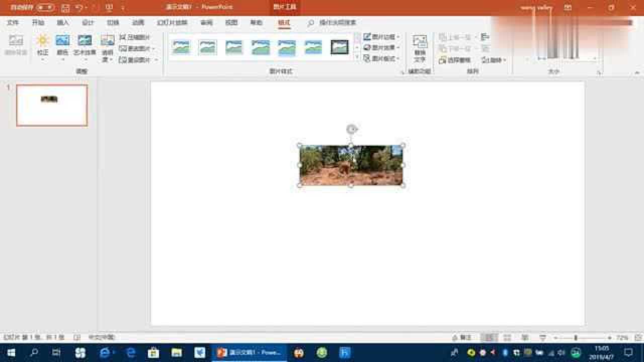
Task: Open Task View on the taskbar
Action: pyautogui.click(x=56, y=352)
